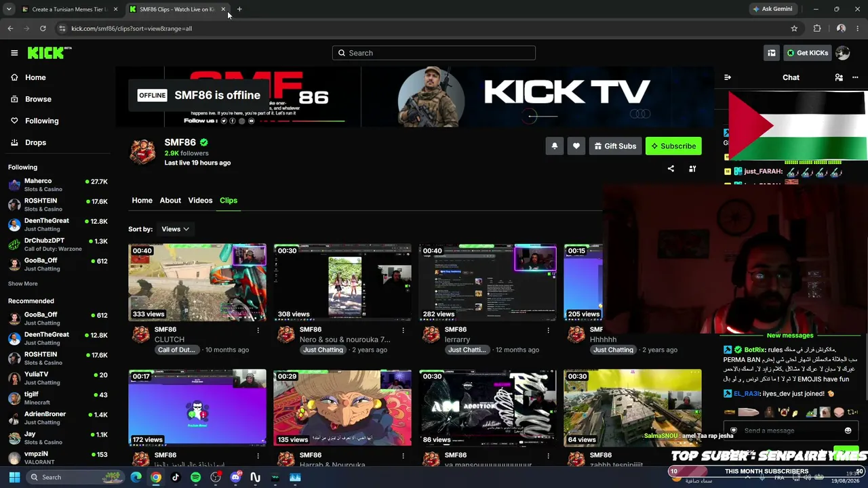
Task: Open Following in the sidebar
Action: [41, 121]
